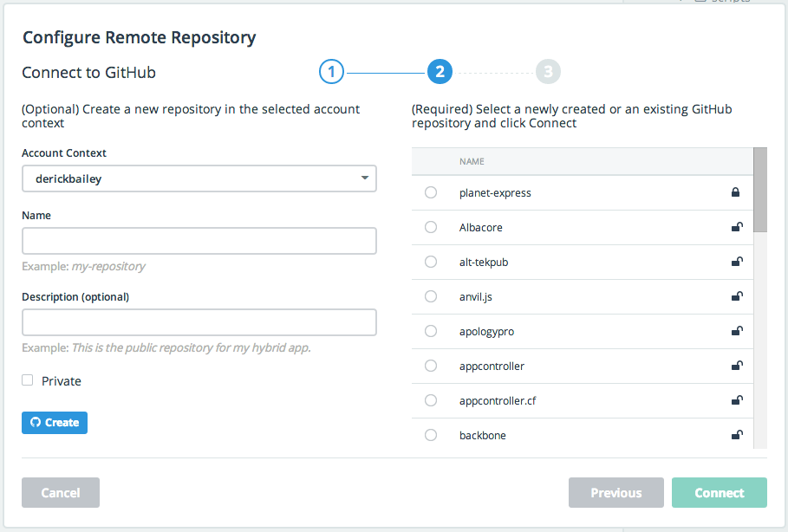Click the unlocked padlock icon beside backbone
788x532 pixels.
737,435
